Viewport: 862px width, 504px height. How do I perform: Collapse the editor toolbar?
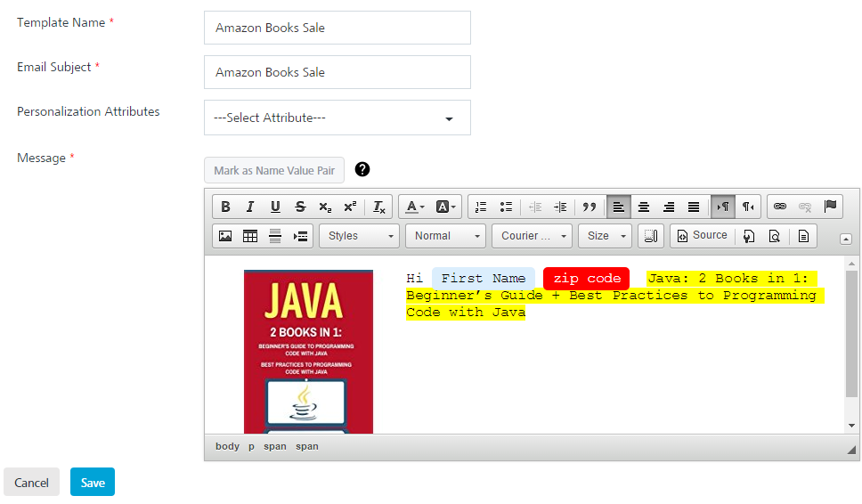point(846,239)
